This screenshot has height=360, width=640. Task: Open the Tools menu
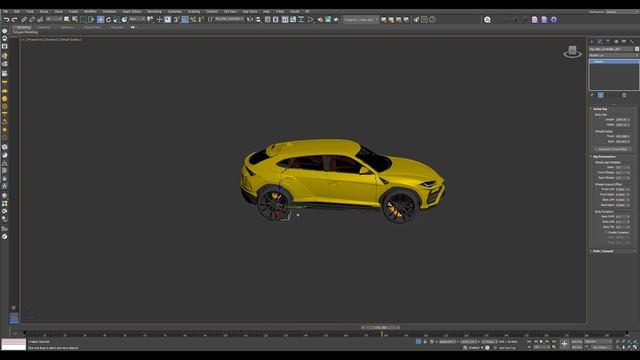click(x=30, y=11)
